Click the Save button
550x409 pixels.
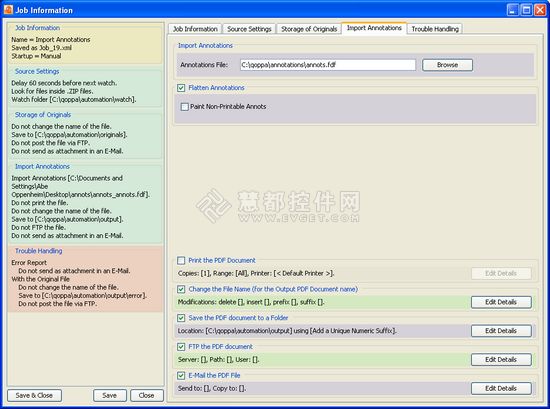pos(109,395)
